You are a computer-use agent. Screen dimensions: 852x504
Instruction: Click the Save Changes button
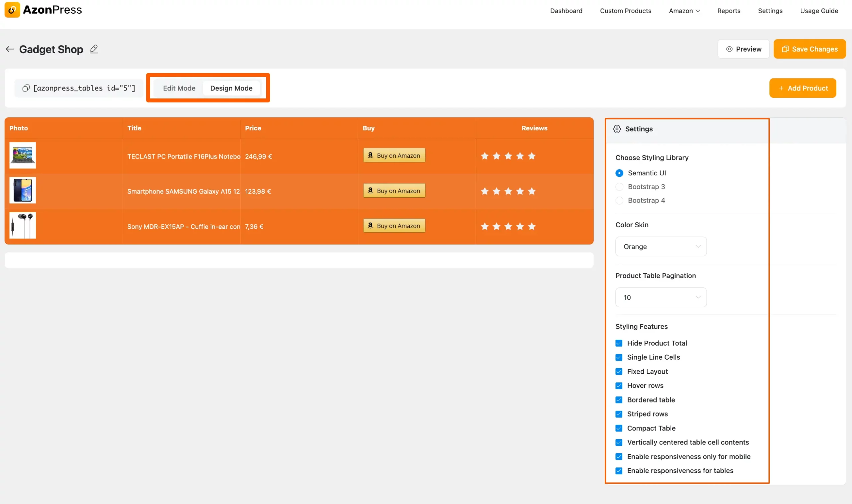(x=810, y=49)
